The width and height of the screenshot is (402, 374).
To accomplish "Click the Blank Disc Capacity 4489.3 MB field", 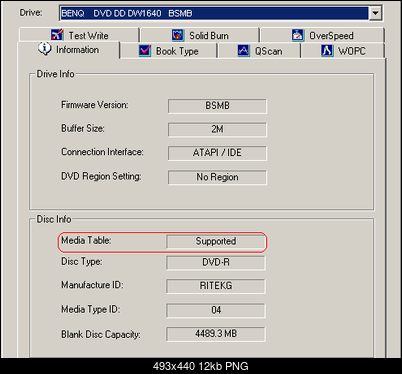I will (x=216, y=334).
